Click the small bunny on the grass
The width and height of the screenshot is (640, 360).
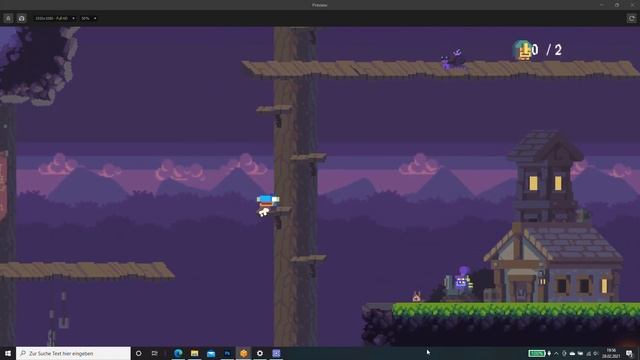click(416, 296)
